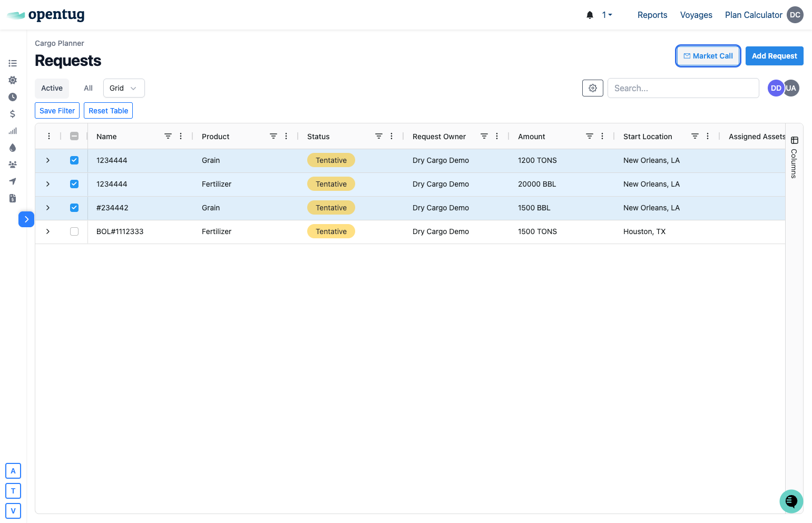The width and height of the screenshot is (812, 523).
Task: Expand the #234442 row
Action: [48, 208]
